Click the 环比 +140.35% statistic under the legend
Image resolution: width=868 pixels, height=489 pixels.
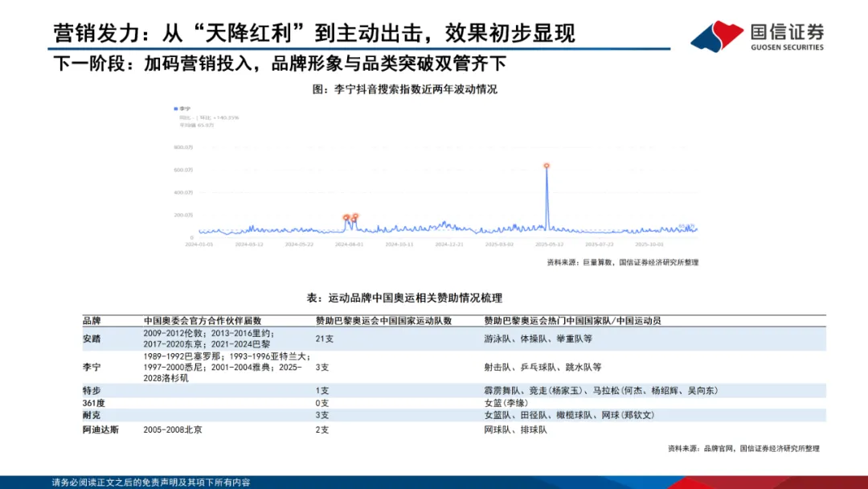[x=219, y=117]
